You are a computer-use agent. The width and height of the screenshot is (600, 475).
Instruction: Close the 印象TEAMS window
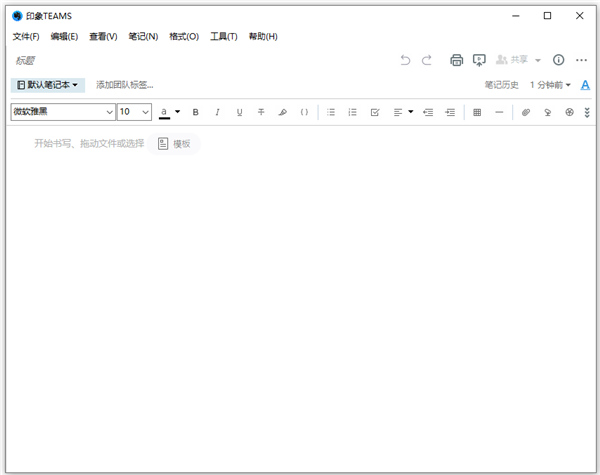[579, 16]
